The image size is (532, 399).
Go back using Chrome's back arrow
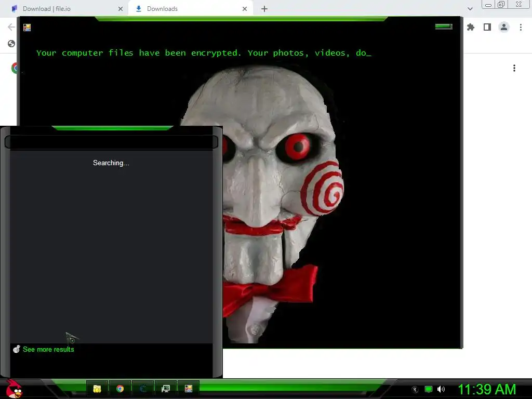click(x=11, y=27)
